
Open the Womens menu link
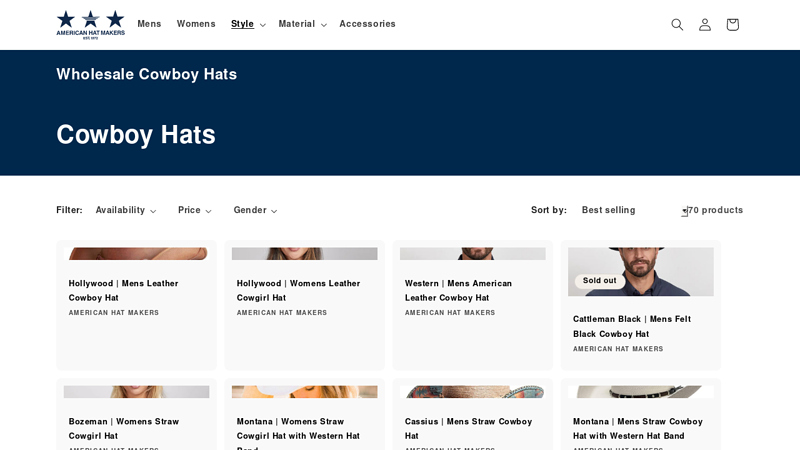[x=196, y=24]
